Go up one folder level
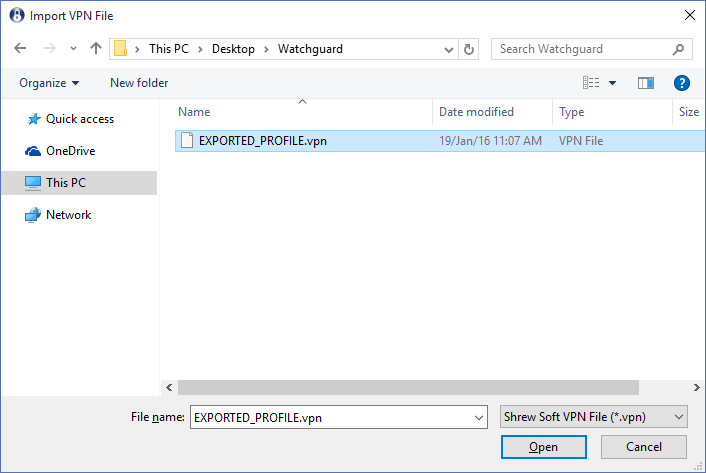The height and width of the screenshot is (473, 706). (95, 48)
